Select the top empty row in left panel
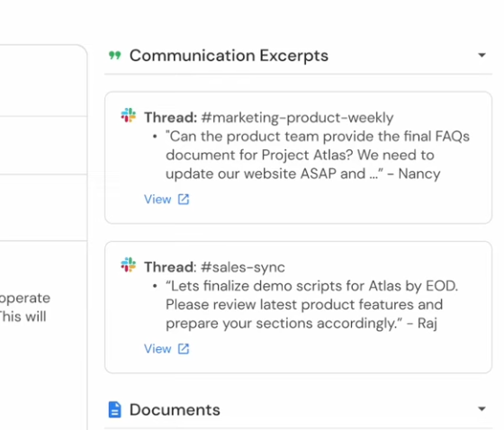Image resolution: width=504 pixels, height=430 pixels. click(x=43, y=81)
